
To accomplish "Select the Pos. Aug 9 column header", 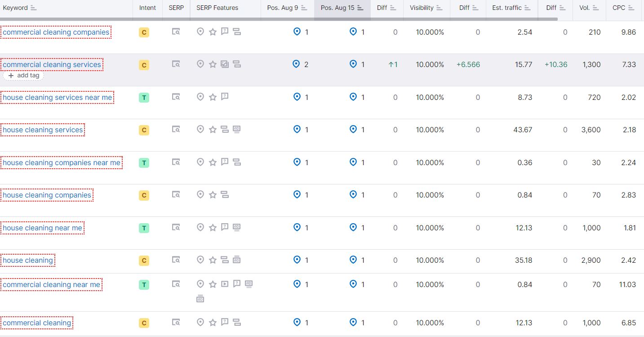I will click(283, 8).
